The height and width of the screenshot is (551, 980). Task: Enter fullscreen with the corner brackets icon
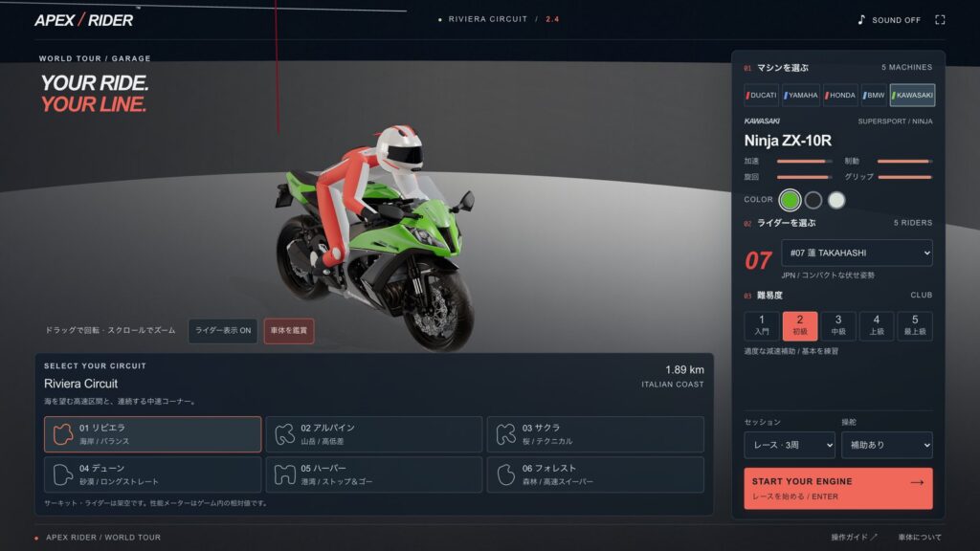[x=940, y=20]
